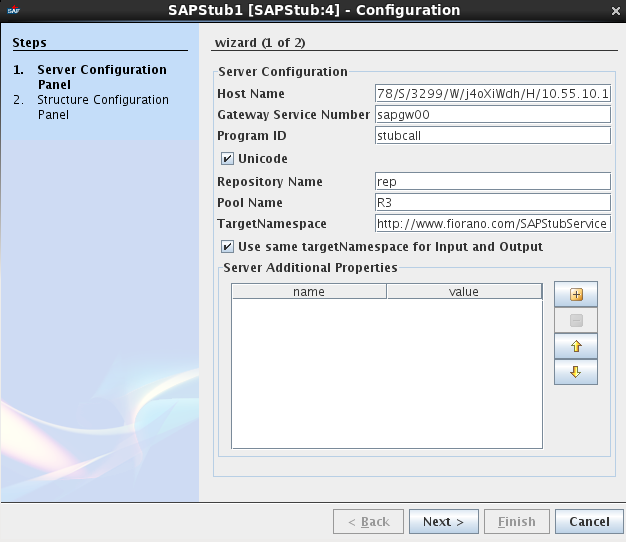Select the Repository Name text field
This screenshot has height=542, width=626.
pos(493,182)
